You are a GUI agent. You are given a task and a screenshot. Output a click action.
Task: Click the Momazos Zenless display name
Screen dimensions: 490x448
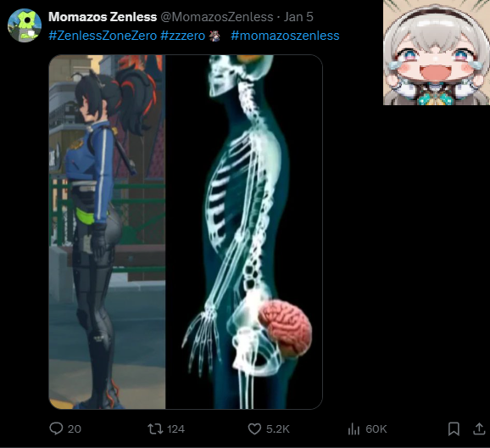click(x=103, y=17)
